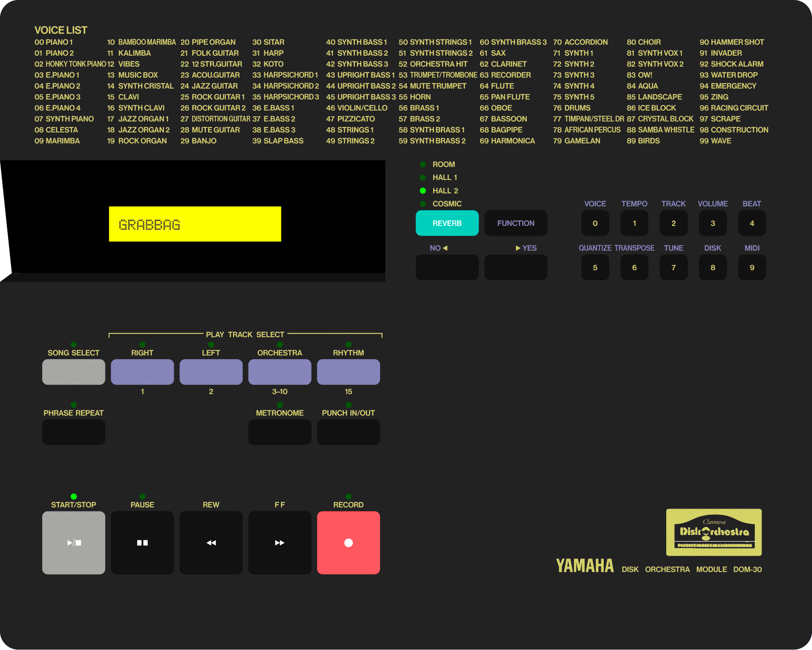Click the Start/Stop play button
This screenshot has height=650, width=812.
tap(73, 542)
